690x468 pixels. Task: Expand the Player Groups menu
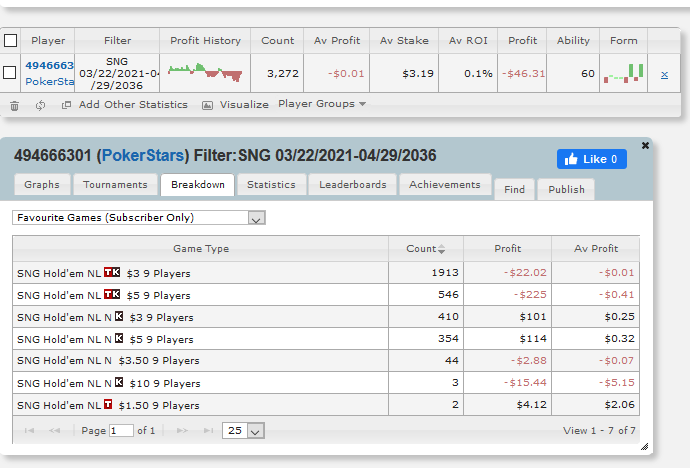click(x=322, y=104)
